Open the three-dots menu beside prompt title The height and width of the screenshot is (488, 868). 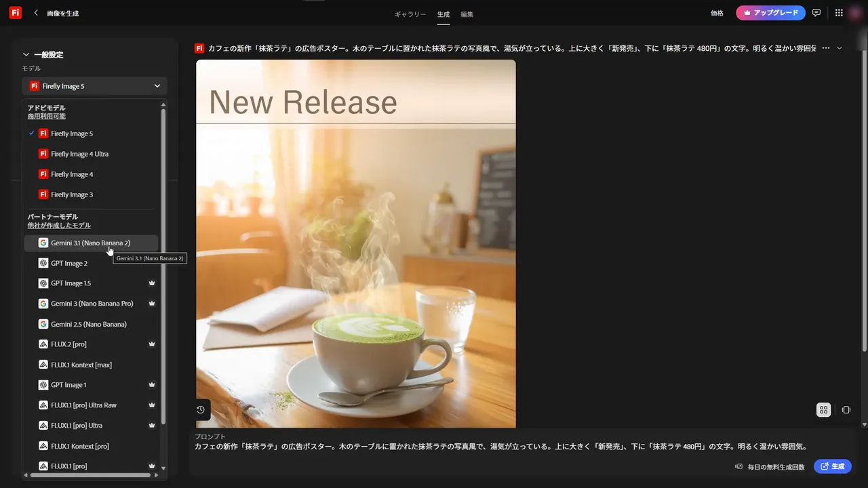(826, 48)
